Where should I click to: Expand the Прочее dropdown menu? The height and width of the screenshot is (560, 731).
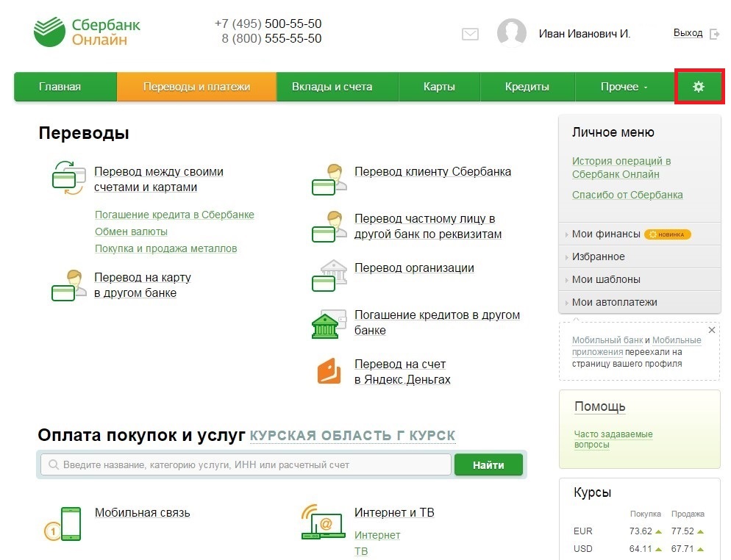624,87
